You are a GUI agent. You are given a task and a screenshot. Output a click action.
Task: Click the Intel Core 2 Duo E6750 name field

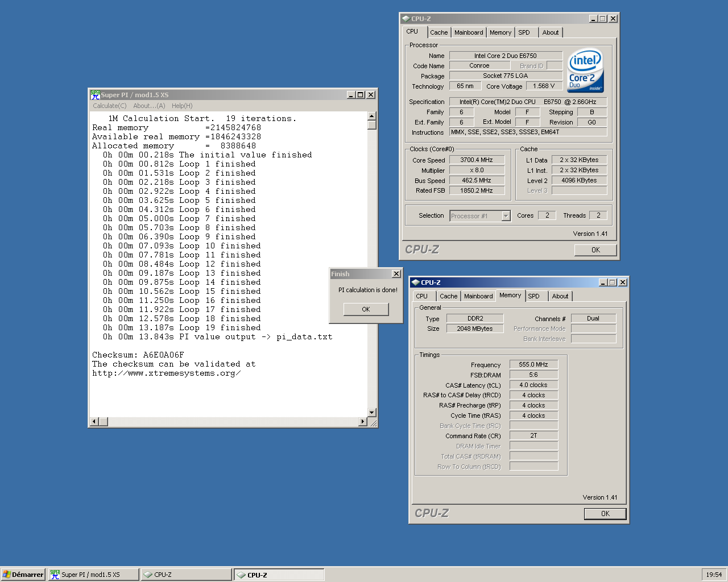[x=506, y=56]
